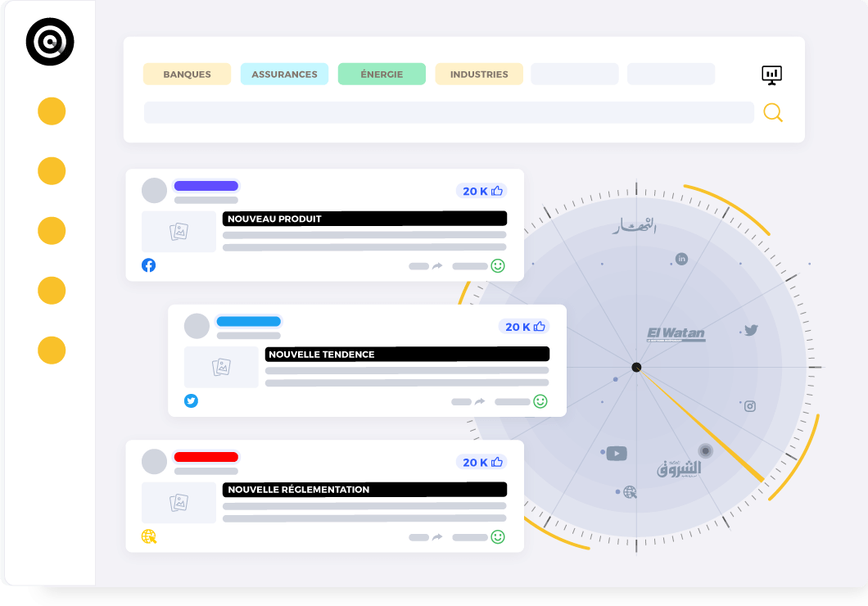Select the BANQUES category tag
This screenshot has width=868, height=606.
click(187, 75)
